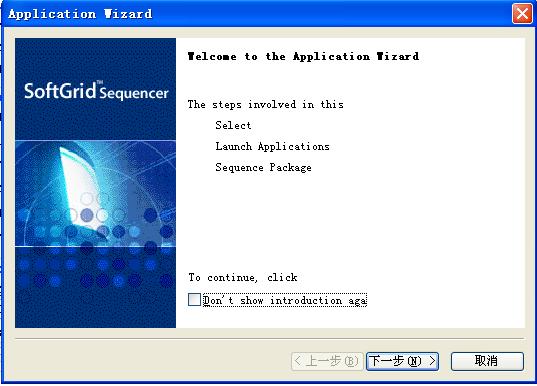Click 'The steps involved in this' text

(265, 104)
